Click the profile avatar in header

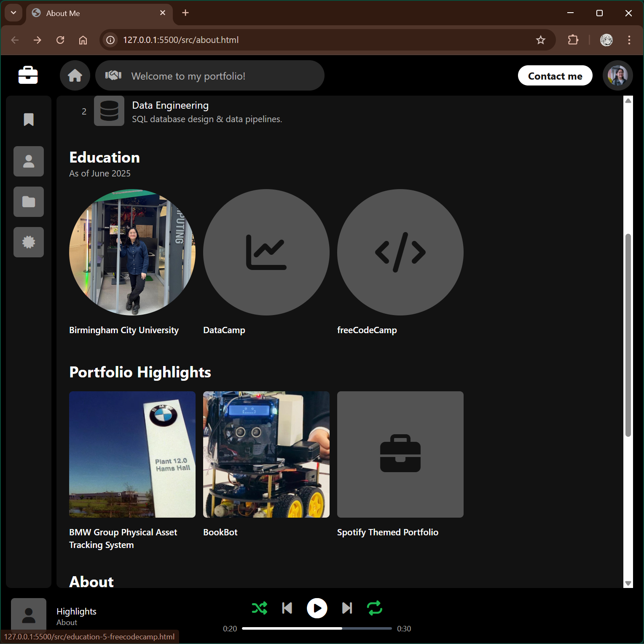coord(617,75)
